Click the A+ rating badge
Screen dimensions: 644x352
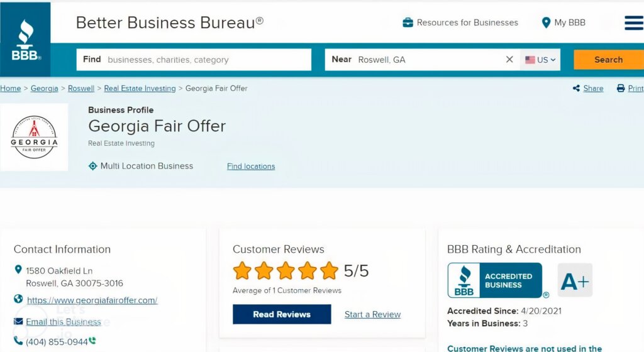[x=575, y=280]
